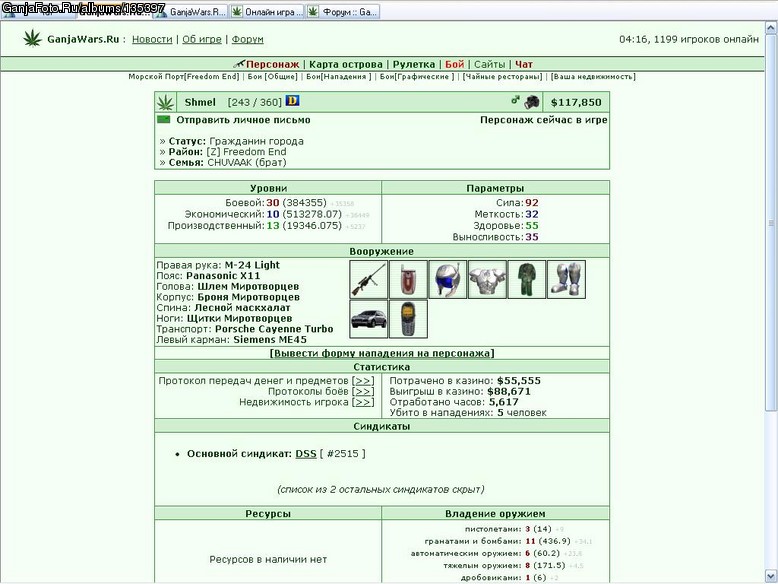Screen dimensions: 778x584
Task: Click Вывести форму нападения на персонажа
Action: coord(382,353)
